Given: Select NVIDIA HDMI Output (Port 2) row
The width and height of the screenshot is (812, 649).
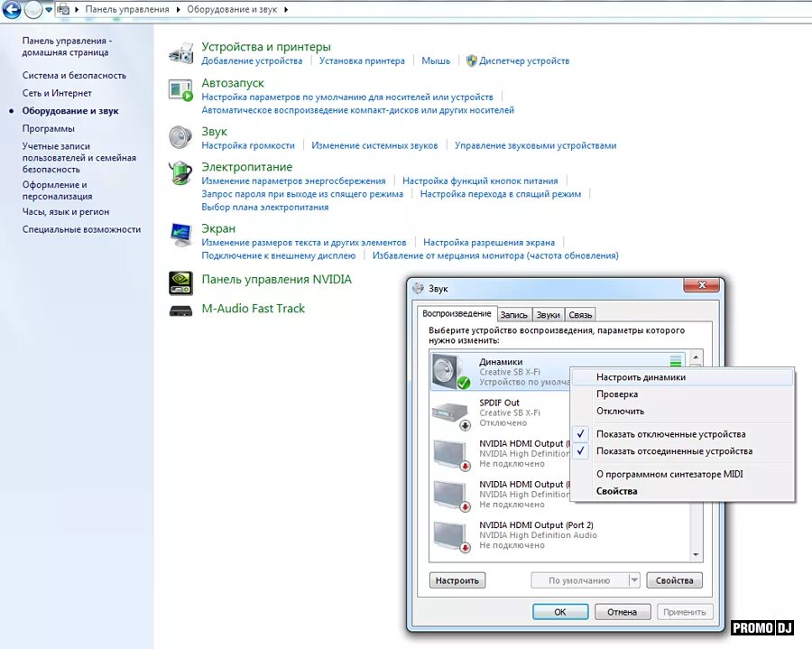Looking at the screenshot, I should point(559,535).
